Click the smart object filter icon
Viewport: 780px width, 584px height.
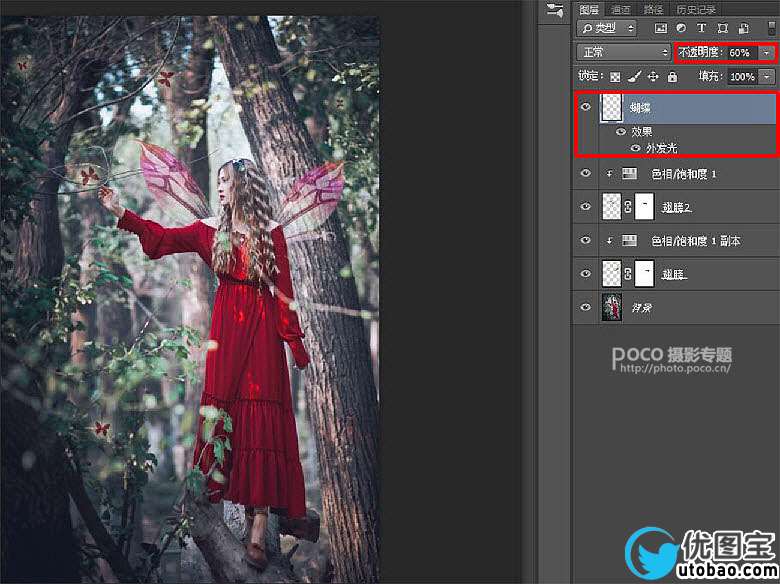pyautogui.click(x=742, y=28)
